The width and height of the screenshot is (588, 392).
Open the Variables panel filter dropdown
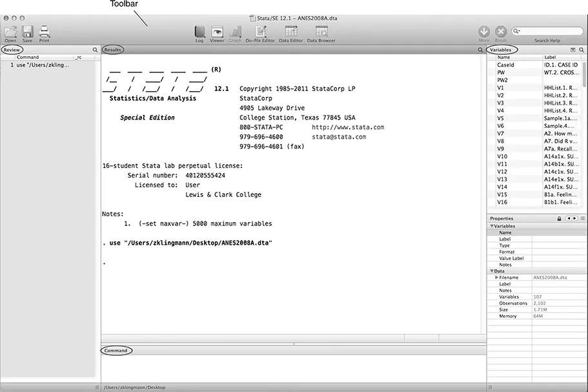[x=573, y=50]
